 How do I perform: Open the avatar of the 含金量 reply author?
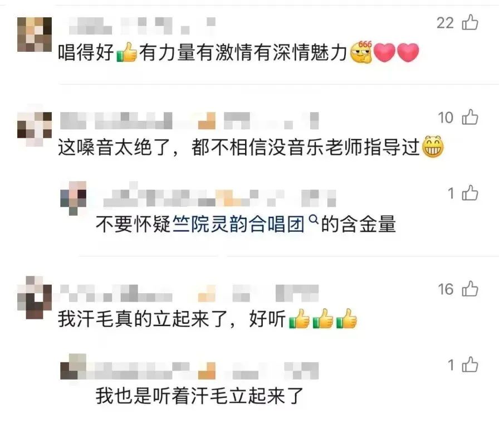point(74,197)
